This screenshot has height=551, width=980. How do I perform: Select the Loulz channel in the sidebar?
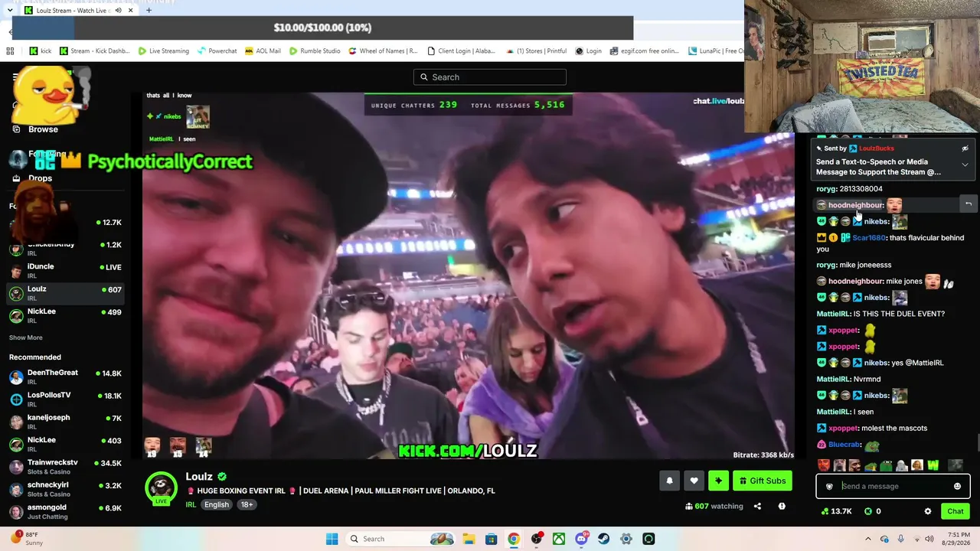[x=65, y=293]
